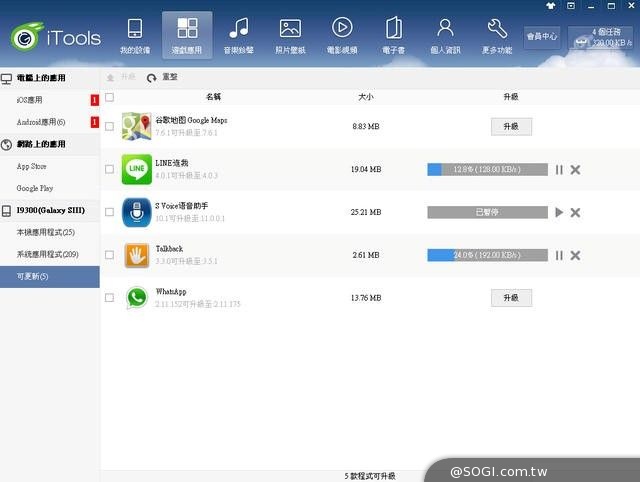Cancel the LINE download
The image size is (640, 482).
[x=575, y=169]
